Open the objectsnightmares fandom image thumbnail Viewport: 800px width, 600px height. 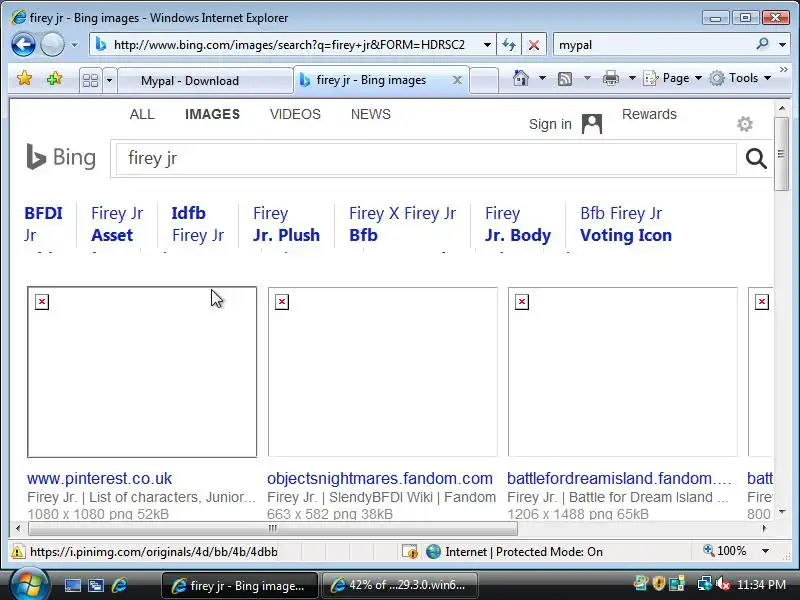click(383, 372)
